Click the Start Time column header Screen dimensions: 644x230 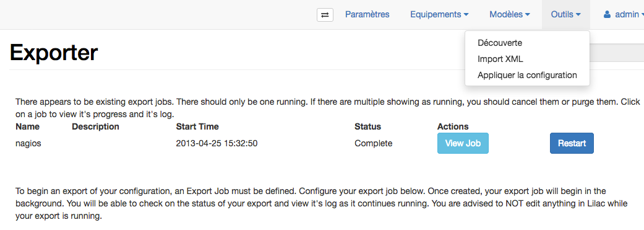[197, 126]
